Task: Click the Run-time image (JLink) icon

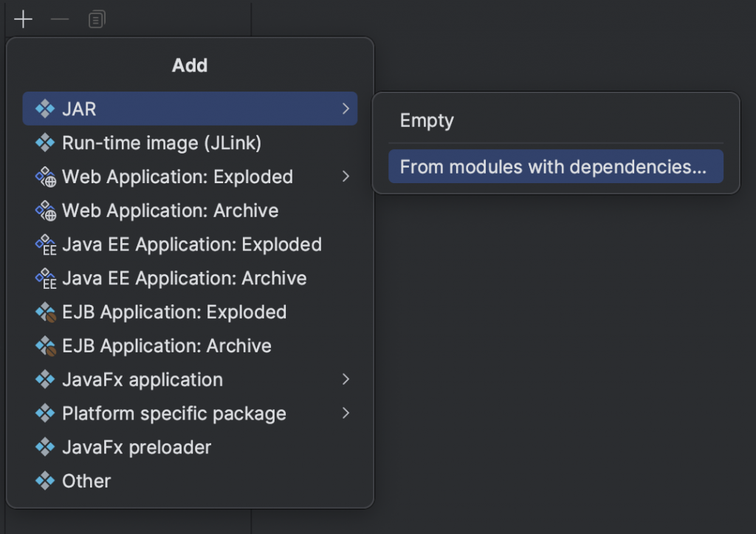Action: [45, 143]
